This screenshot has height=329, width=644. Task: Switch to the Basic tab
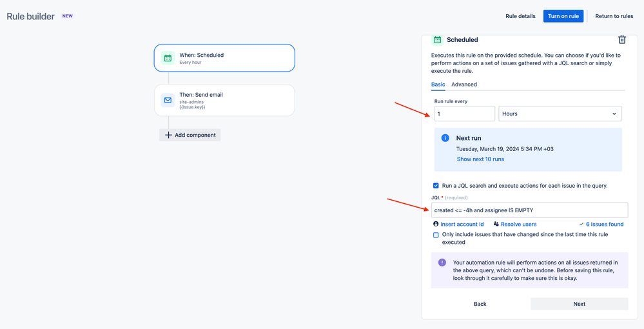pos(438,85)
